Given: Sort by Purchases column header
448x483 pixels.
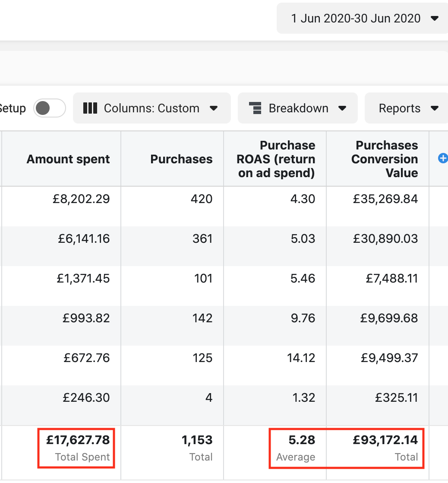Looking at the screenshot, I should [x=181, y=159].
